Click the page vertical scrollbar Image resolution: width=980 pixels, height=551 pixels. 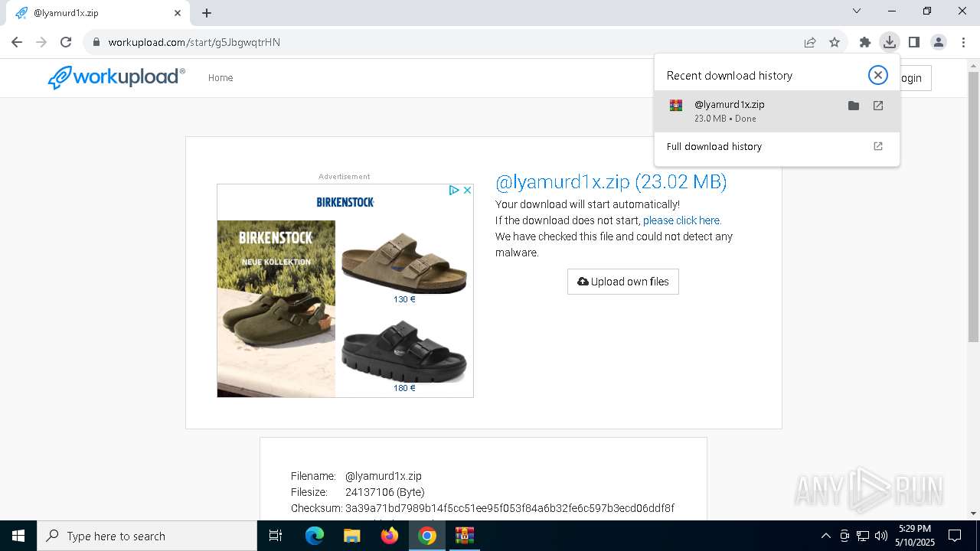tap(974, 207)
